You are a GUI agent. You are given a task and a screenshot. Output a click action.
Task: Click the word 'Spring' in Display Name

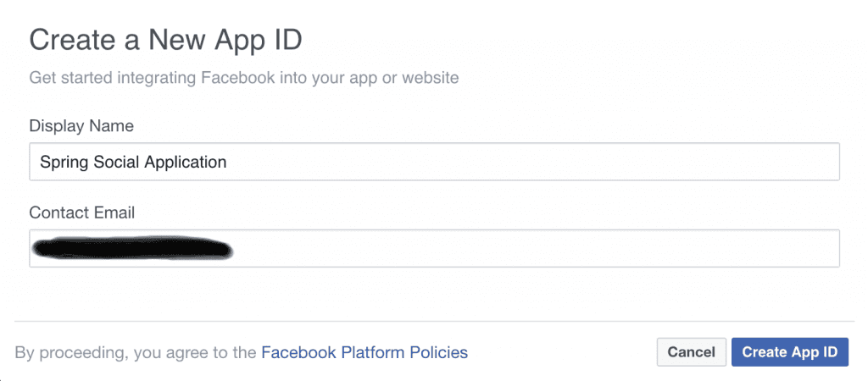pyautogui.click(x=64, y=162)
